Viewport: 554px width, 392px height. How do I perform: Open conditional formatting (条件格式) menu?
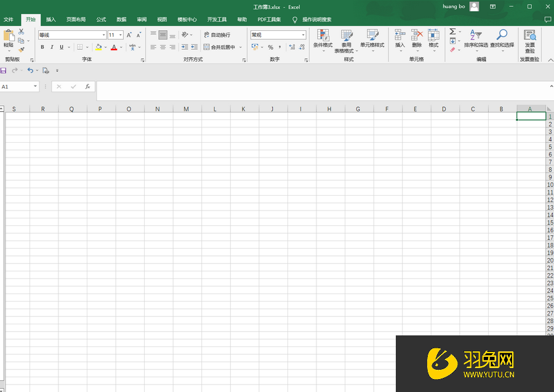323,41
